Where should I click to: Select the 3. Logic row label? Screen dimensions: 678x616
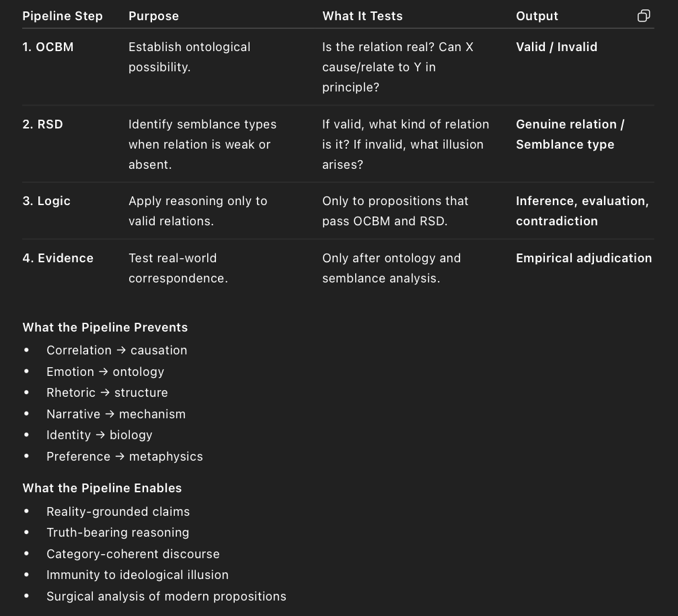coord(46,201)
